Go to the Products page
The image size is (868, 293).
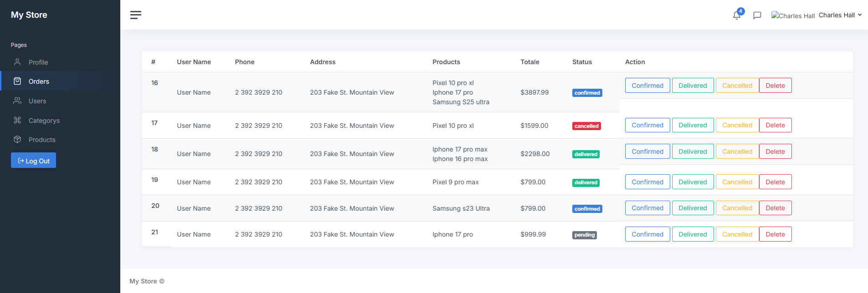click(x=42, y=140)
